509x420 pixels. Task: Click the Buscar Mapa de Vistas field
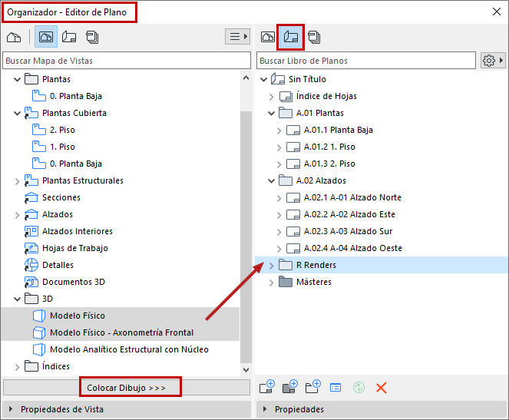click(127, 61)
